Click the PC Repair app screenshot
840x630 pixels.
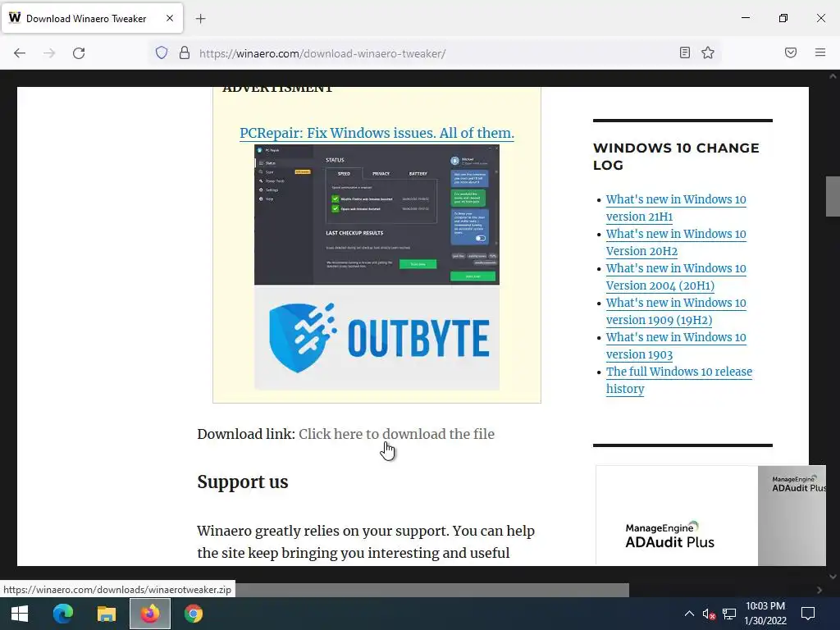(377, 215)
